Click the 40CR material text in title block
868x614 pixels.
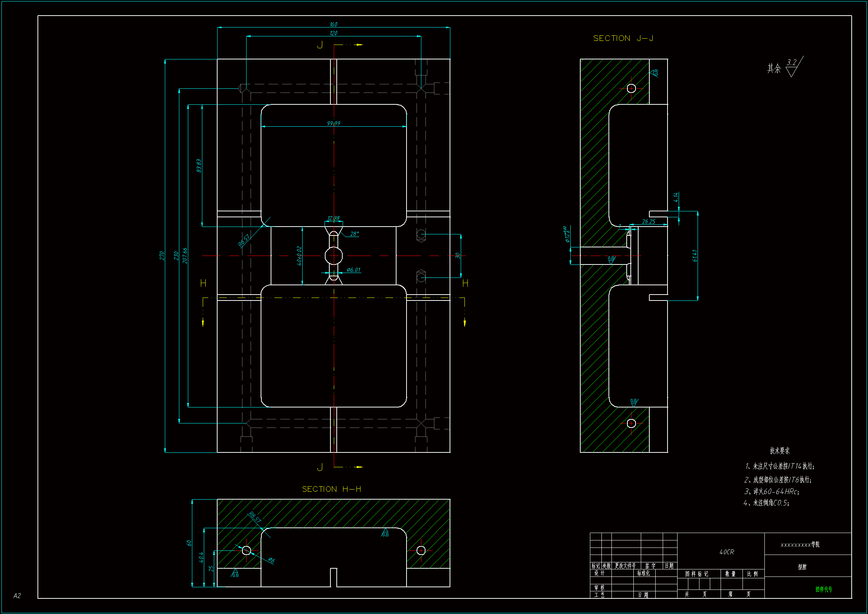click(x=727, y=552)
